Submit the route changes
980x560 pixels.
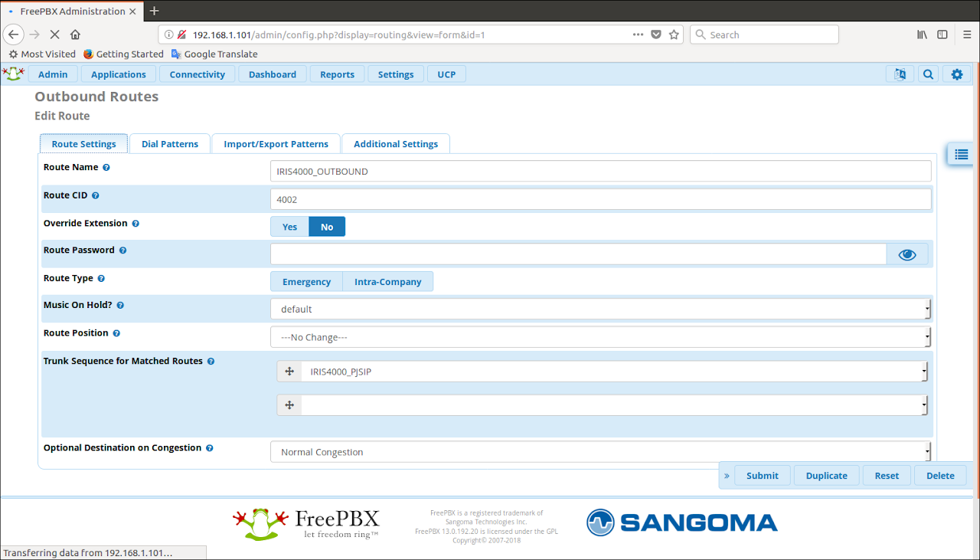pos(762,476)
